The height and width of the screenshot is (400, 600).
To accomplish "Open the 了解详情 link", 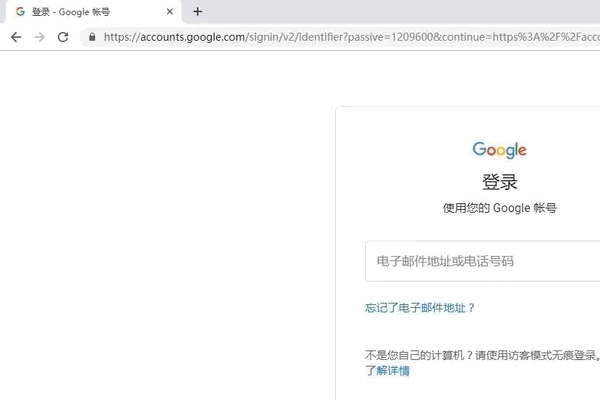I will (x=387, y=371).
